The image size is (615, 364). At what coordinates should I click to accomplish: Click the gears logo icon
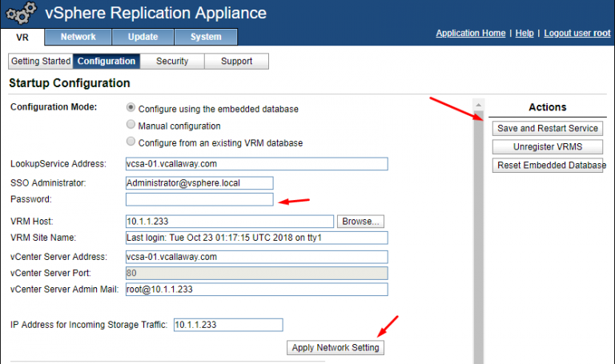pos(21,13)
